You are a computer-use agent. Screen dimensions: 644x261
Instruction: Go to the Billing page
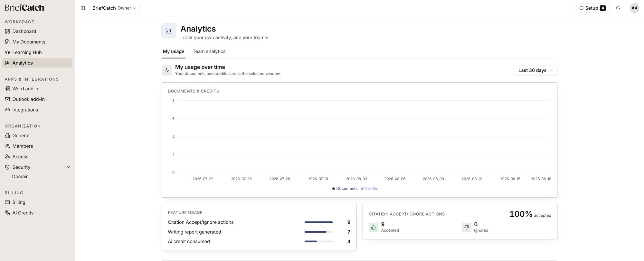(x=37, y=202)
